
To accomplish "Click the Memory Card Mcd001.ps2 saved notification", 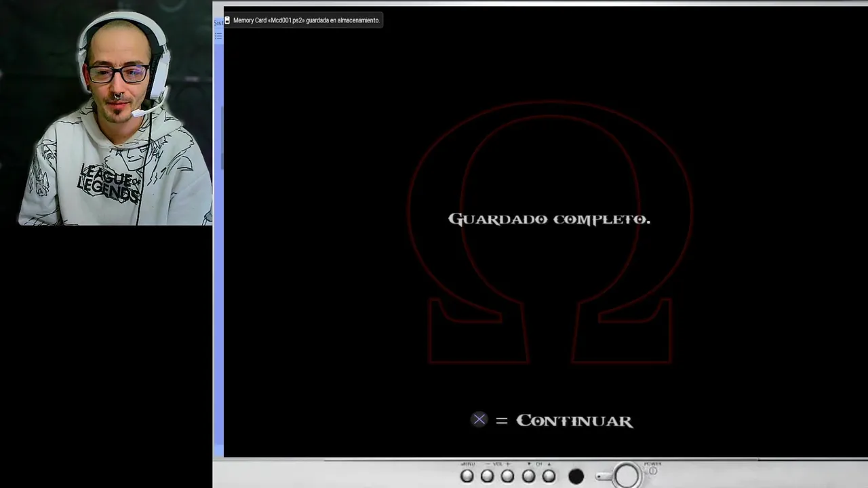I will tap(302, 20).
